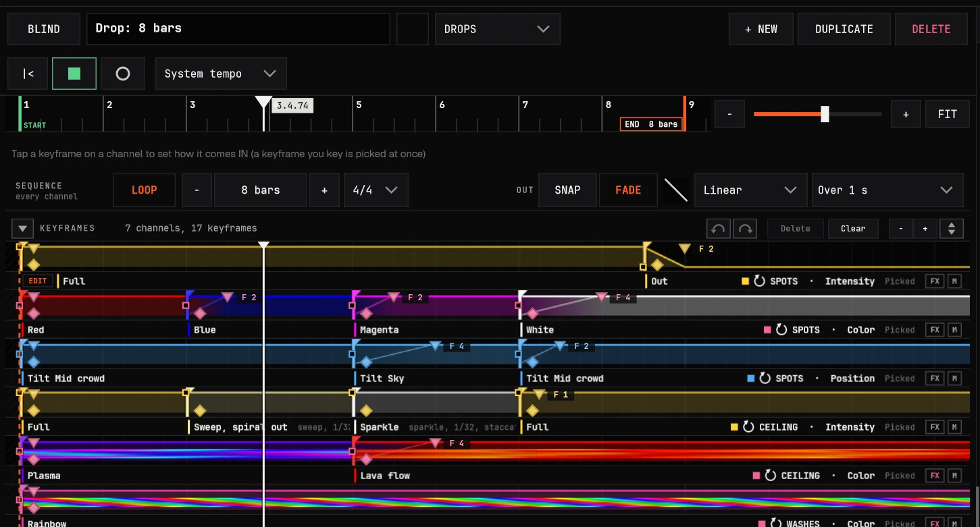The width and height of the screenshot is (980, 527).
Task: Open the Over 1 s duration dropdown
Action: (887, 190)
